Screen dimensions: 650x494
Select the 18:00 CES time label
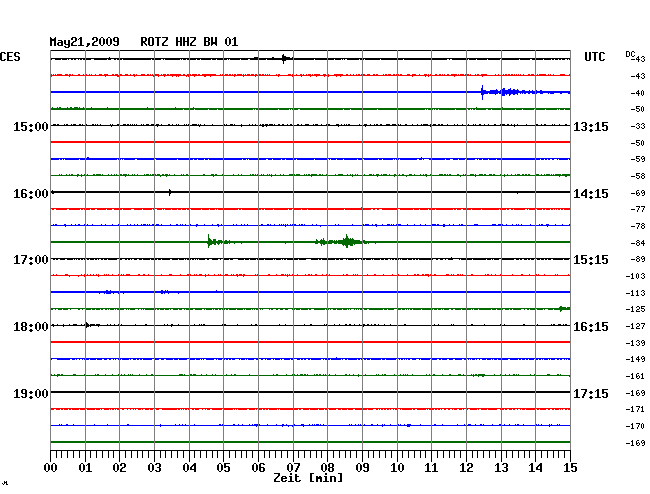click(x=31, y=327)
